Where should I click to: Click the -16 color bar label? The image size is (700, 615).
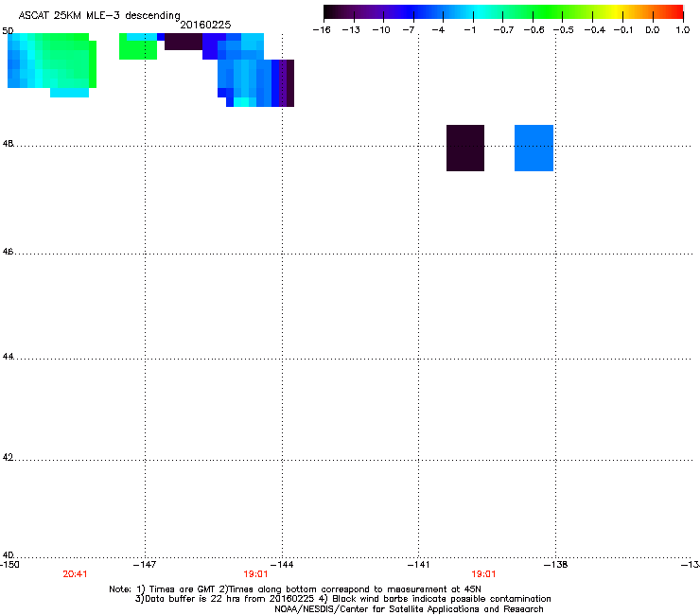coord(322,30)
